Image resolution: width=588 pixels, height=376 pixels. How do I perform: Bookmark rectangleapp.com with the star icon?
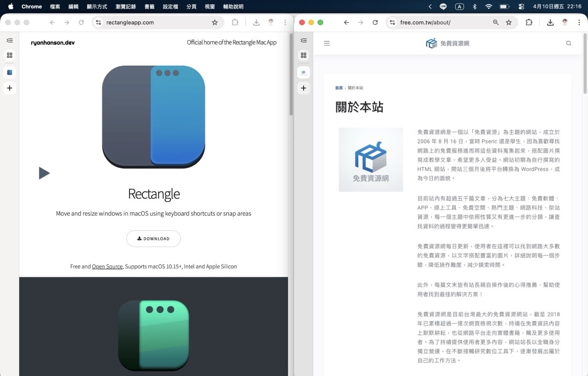coord(215,23)
